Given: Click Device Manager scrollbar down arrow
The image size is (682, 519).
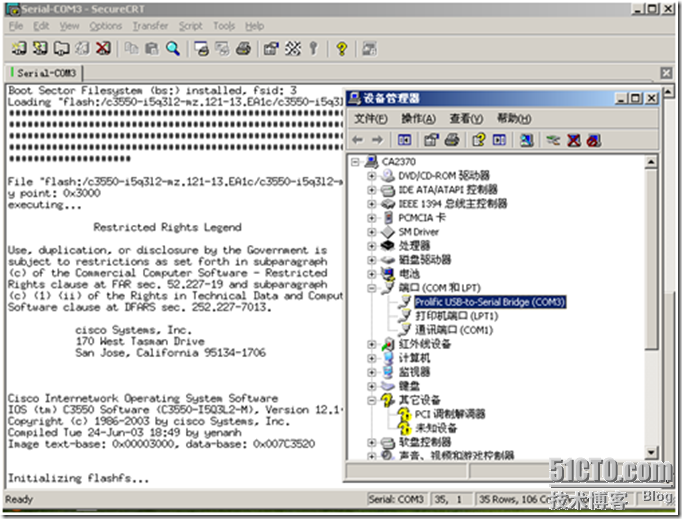Looking at the screenshot, I should point(651,452).
